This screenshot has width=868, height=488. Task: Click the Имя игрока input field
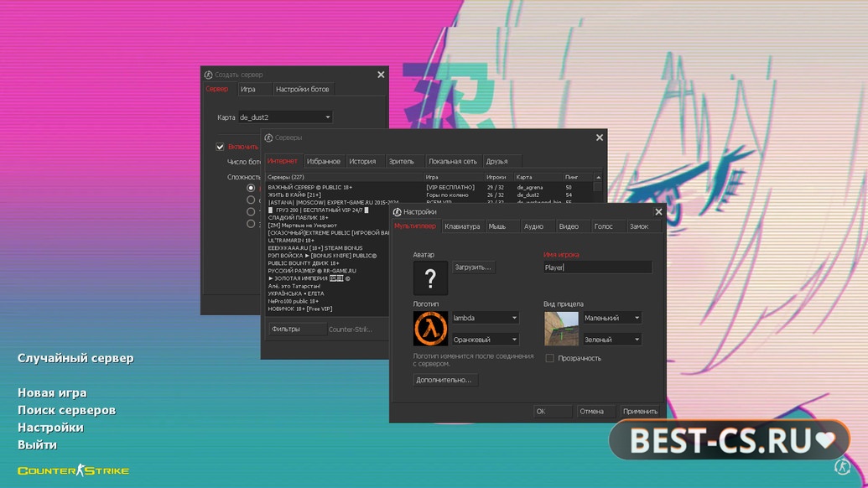tap(597, 267)
